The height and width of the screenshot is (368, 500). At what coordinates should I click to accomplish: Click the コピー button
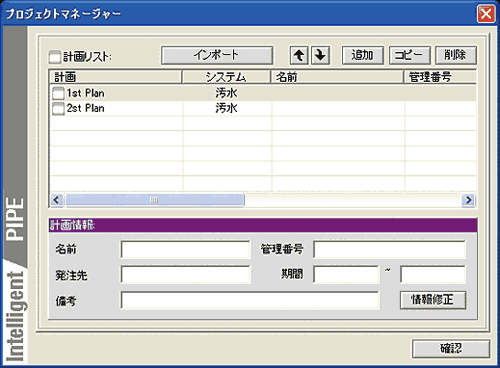[x=410, y=55]
